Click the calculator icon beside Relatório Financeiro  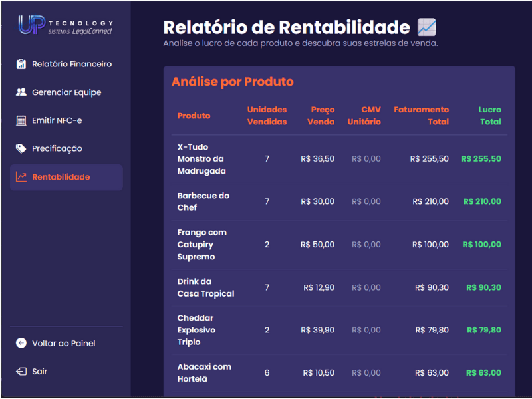22,63
